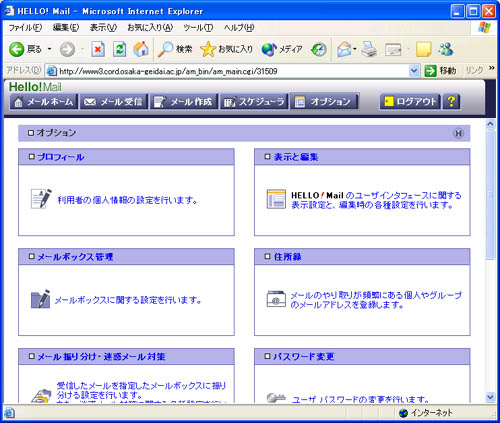The width and height of the screenshot is (500, 423).
Task: Open the ヘルプ(H) menu
Action: [x=239, y=28]
